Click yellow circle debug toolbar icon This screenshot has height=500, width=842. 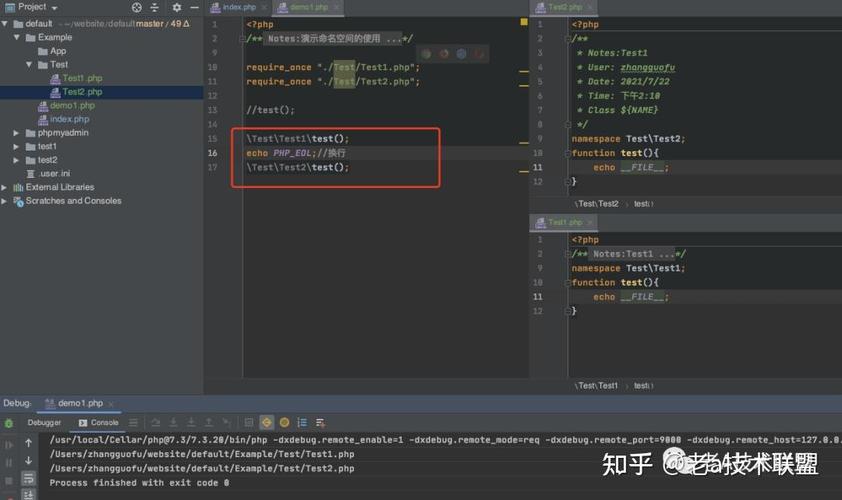285,423
